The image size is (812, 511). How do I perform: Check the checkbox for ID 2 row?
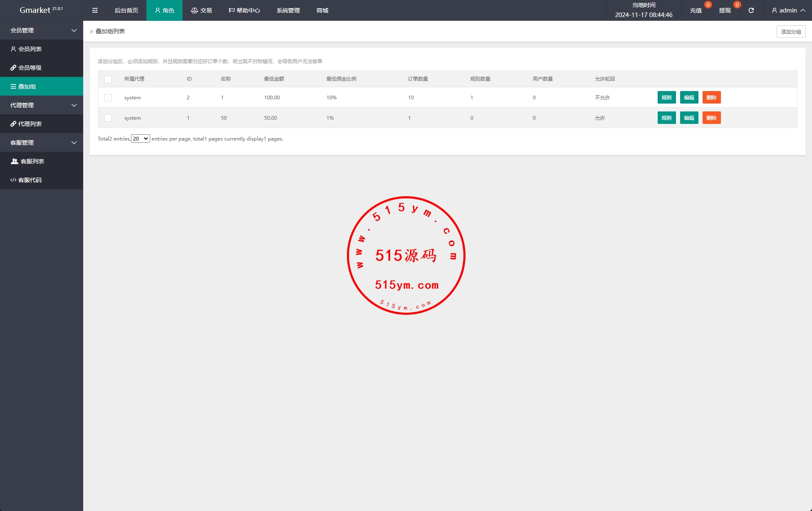tap(108, 98)
